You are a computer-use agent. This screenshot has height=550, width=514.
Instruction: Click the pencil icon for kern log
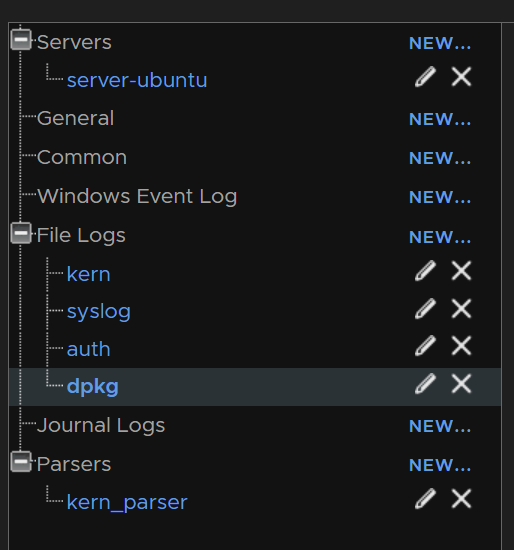[x=425, y=271]
